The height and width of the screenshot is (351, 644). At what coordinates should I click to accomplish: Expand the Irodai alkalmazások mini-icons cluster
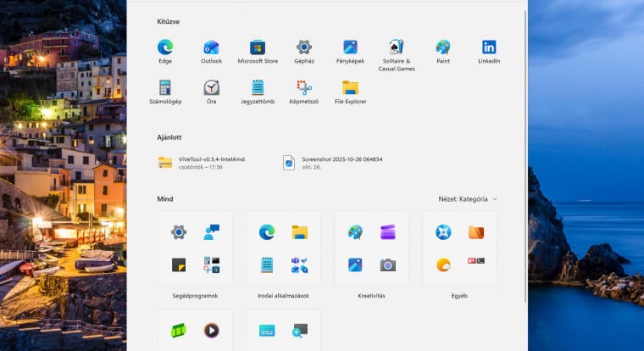(300, 265)
